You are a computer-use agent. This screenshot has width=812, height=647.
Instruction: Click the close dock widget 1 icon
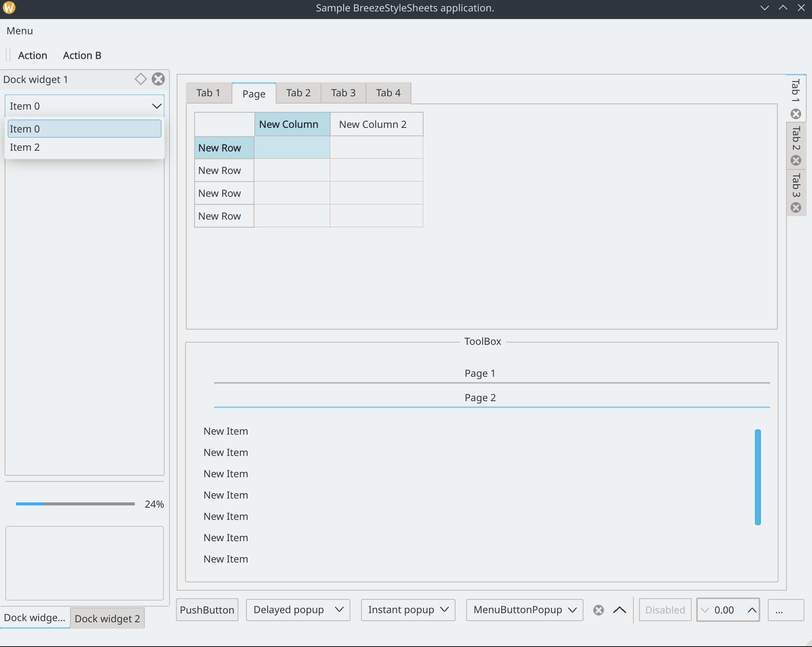(158, 79)
